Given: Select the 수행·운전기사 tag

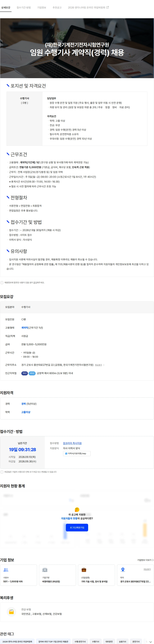Looking at the screenshot, I should tap(80, 641).
